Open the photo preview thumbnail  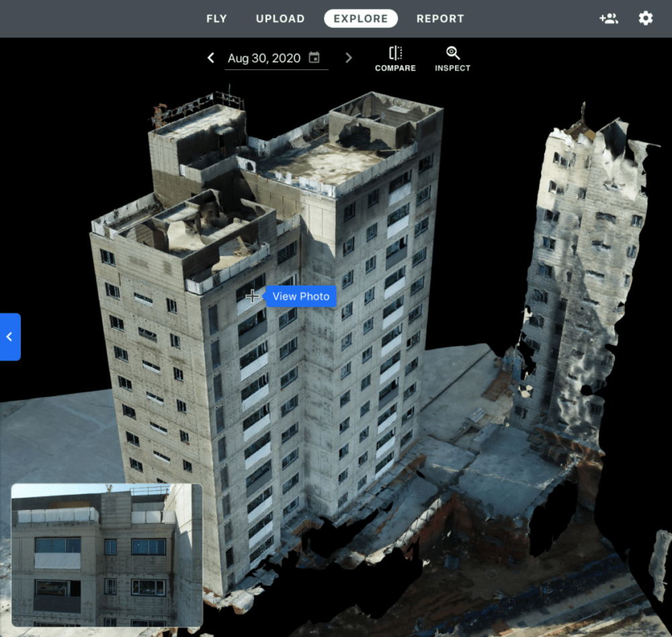107,555
